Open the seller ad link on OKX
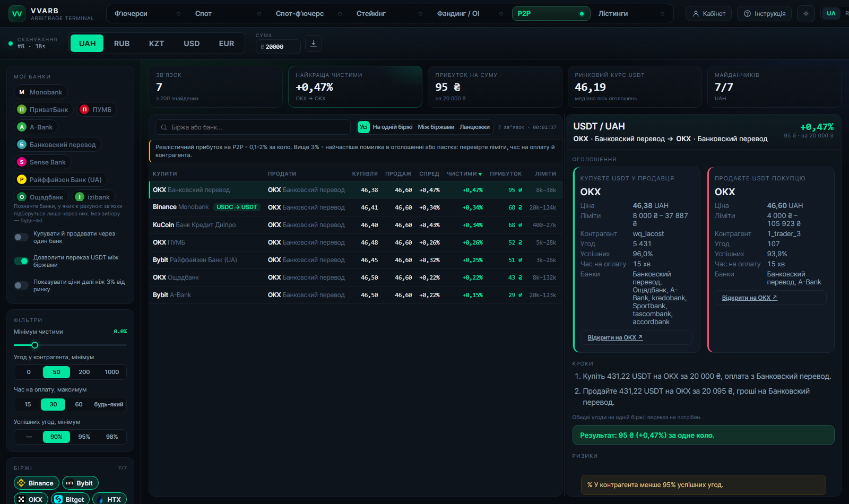The image size is (849, 504). pos(615,337)
